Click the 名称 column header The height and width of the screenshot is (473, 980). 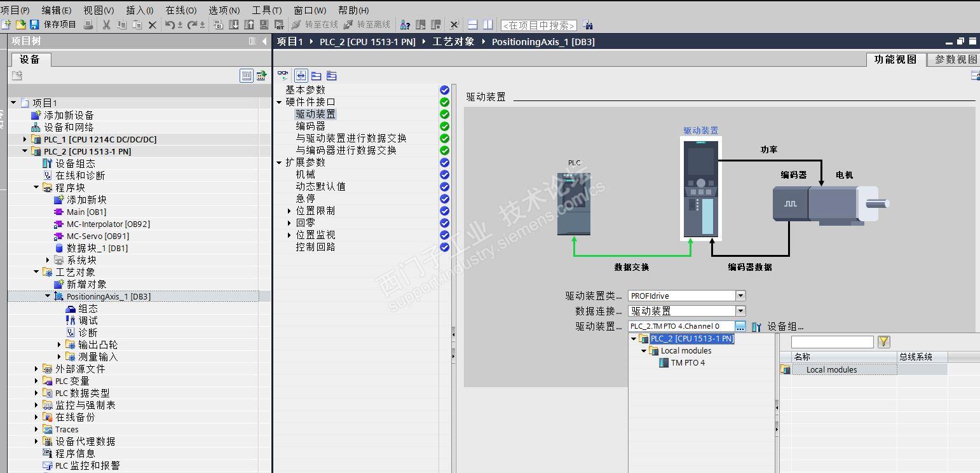pos(844,357)
